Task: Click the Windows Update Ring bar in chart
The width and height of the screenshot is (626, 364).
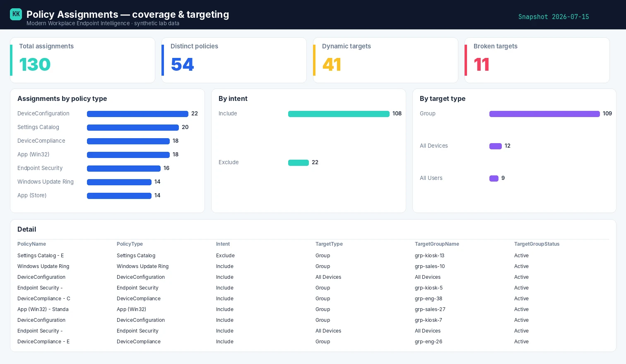Action: [119, 182]
